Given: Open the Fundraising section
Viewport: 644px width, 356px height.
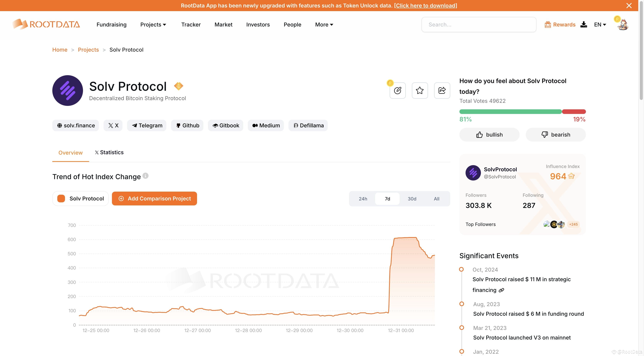Looking at the screenshot, I should coord(112,24).
